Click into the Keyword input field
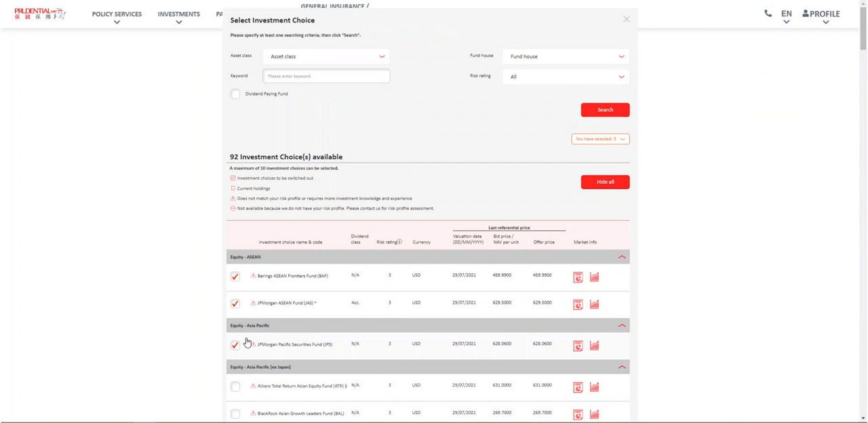The image size is (868, 423). click(x=326, y=76)
